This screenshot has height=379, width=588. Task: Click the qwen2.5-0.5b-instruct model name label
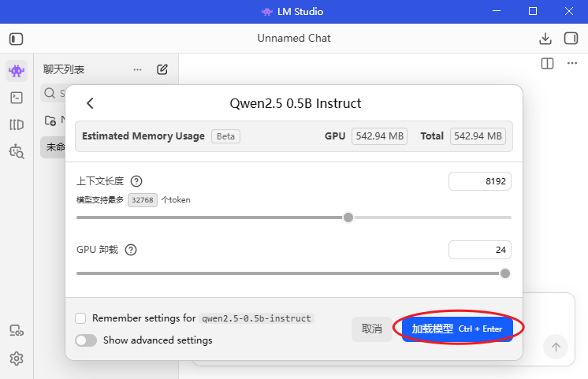(256, 318)
